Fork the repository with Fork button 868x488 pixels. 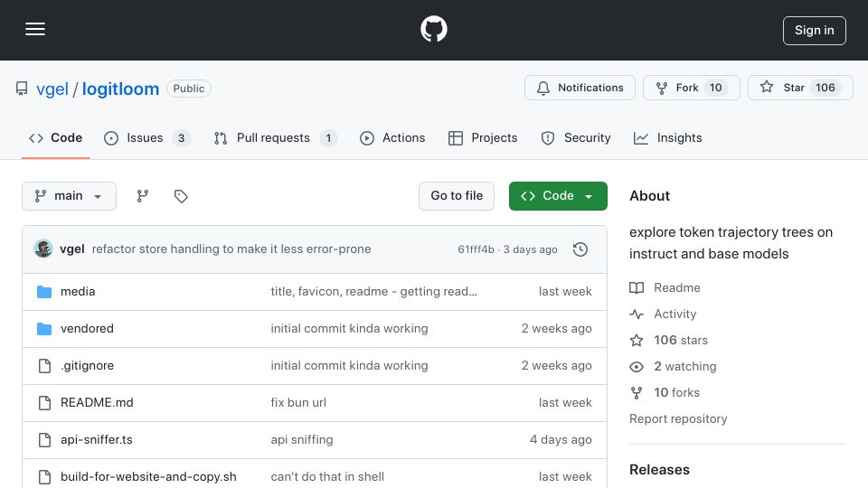(691, 88)
